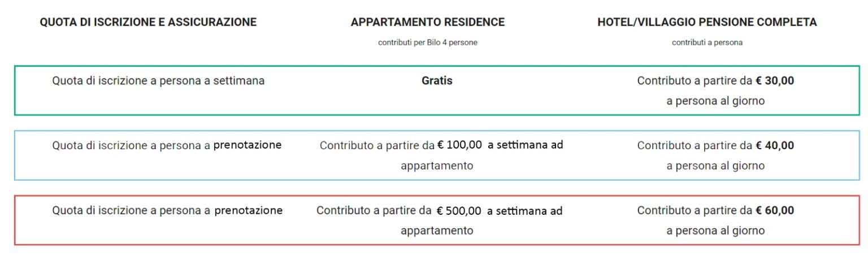Screen dimensions: 868x256
Task: Click the 'Hotel/Villaggio Pensione Completa' header
Action: [x=707, y=22]
